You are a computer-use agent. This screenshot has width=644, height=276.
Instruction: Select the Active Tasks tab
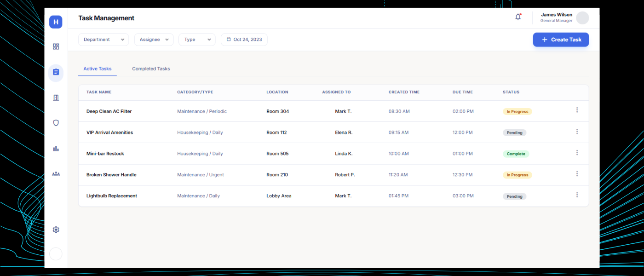click(98, 69)
